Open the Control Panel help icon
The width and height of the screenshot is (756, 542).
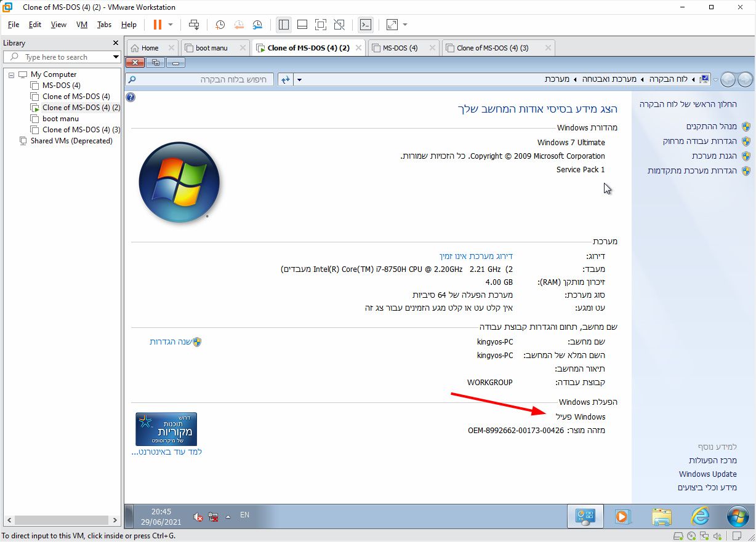click(130, 97)
